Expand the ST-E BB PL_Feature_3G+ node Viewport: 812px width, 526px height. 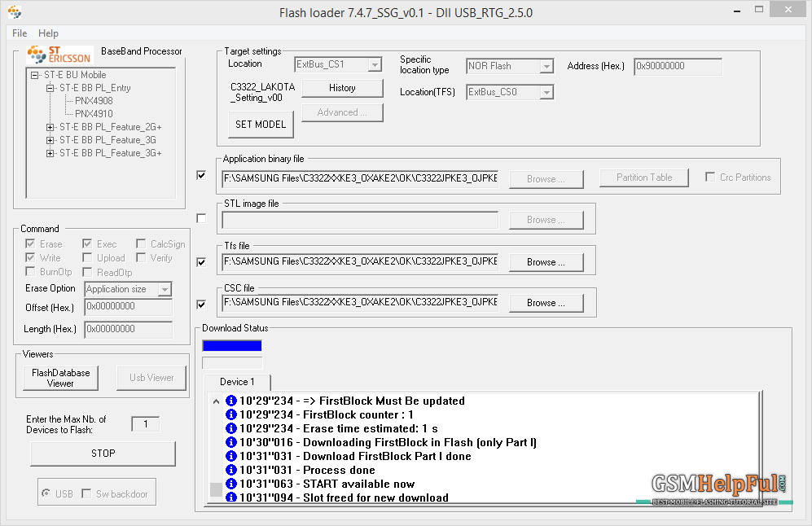(50, 153)
